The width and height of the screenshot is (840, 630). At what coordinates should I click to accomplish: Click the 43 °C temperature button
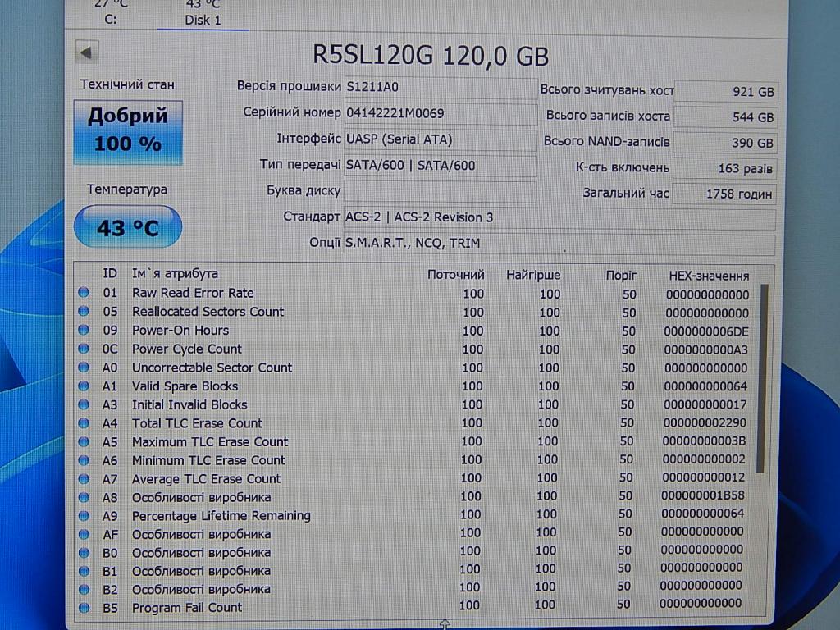[128, 227]
